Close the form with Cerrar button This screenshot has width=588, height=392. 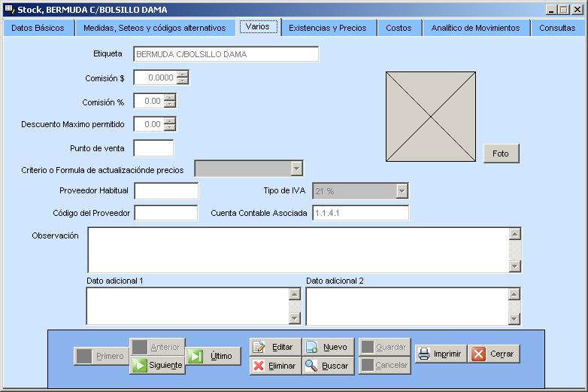click(494, 354)
